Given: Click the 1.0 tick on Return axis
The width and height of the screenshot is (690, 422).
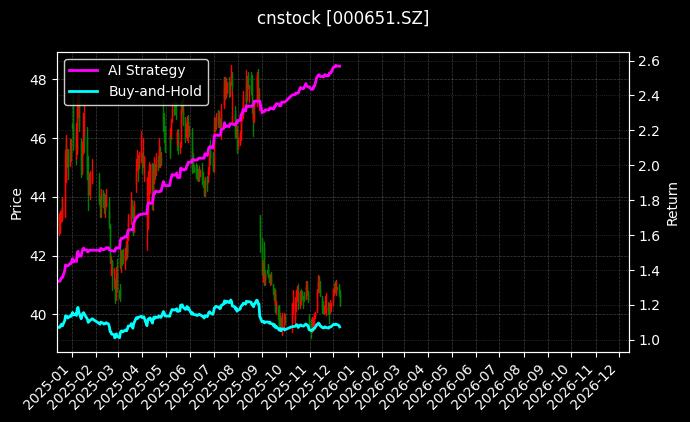Looking at the screenshot, I should pyautogui.click(x=647, y=341).
